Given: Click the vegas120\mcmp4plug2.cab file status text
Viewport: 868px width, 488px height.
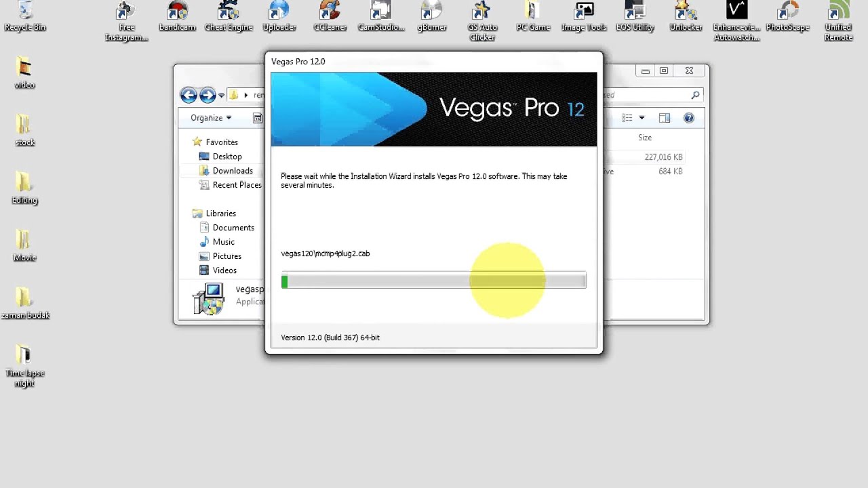Looking at the screenshot, I should (325, 253).
